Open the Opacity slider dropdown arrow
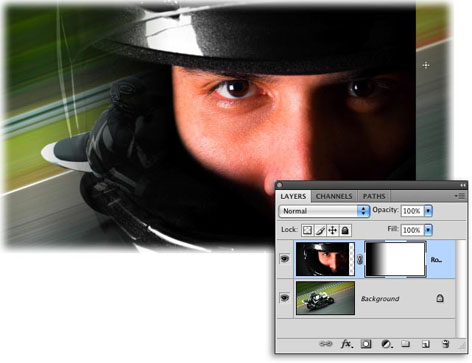This screenshot has width=472, height=363. click(x=428, y=211)
